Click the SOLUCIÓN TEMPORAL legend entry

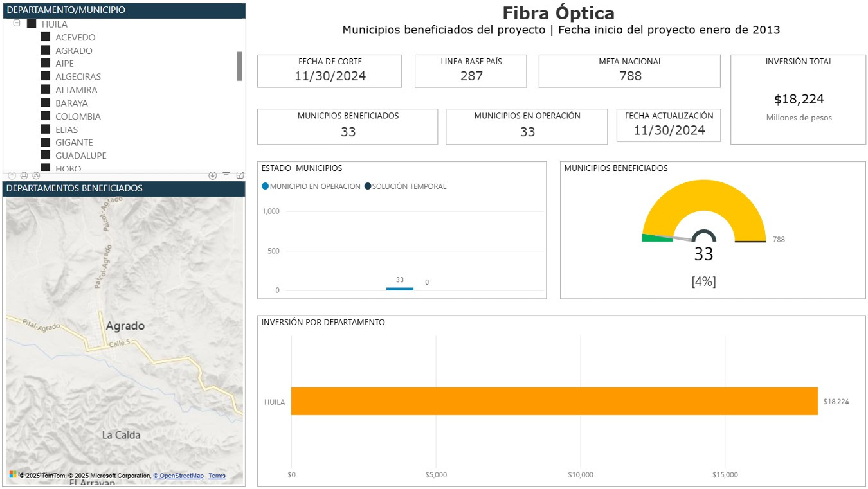[x=405, y=186]
